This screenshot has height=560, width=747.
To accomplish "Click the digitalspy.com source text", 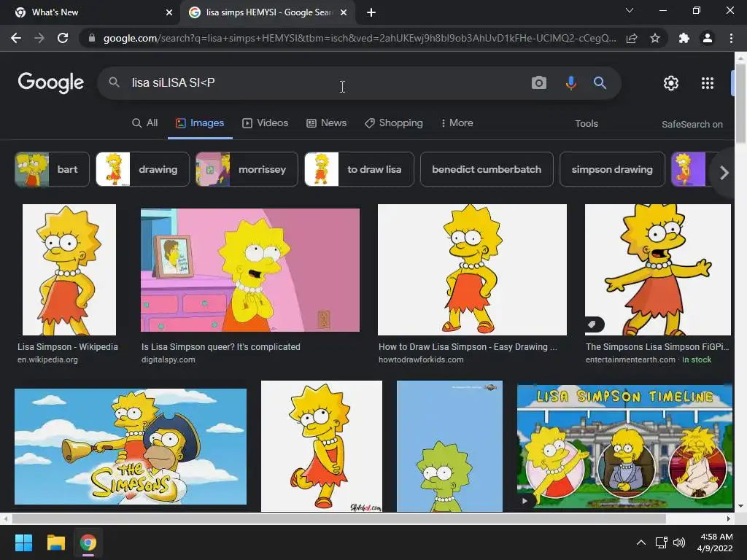I will point(169,359).
